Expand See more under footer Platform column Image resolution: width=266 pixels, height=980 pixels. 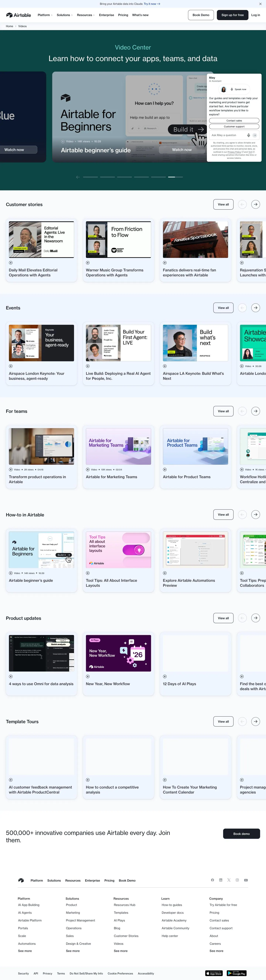[25, 951]
